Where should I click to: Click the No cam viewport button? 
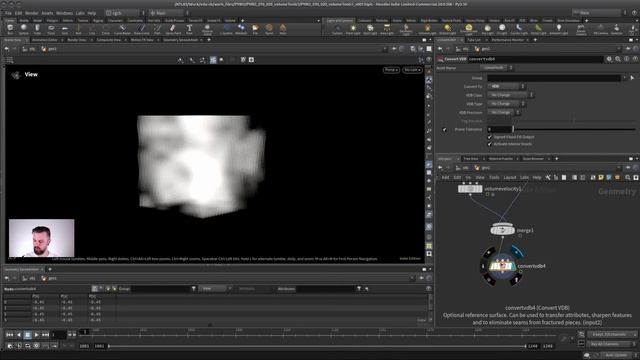pos(412,70)
